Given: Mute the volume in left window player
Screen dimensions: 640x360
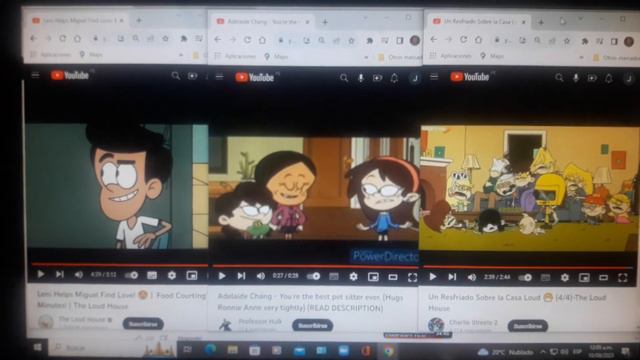Looking at the screenshot, I should (78, 275).
